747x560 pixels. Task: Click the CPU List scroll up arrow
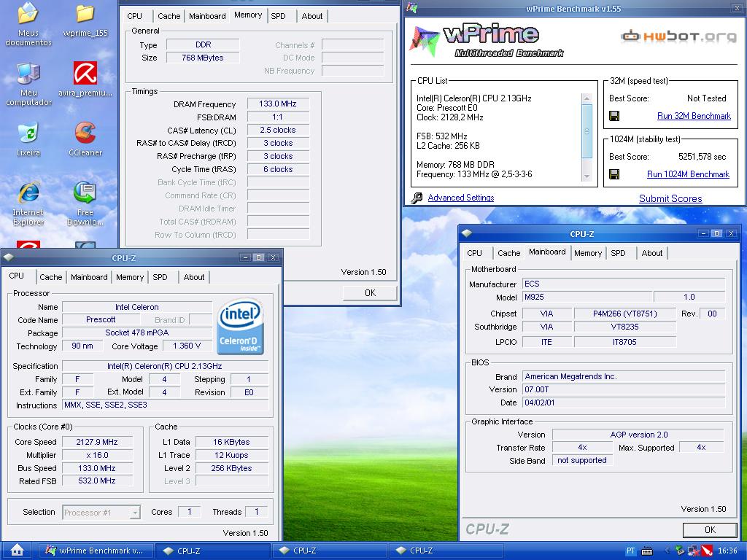click(x=587, y=98)
